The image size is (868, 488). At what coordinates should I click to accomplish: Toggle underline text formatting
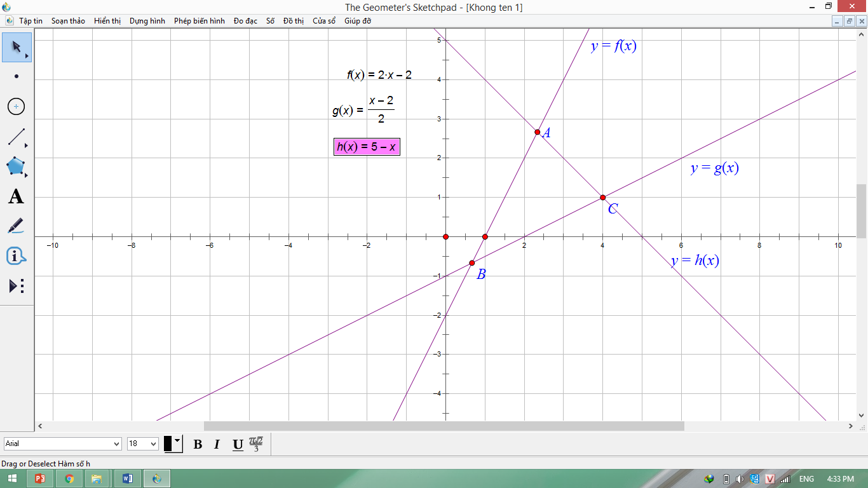click(238, 444)
